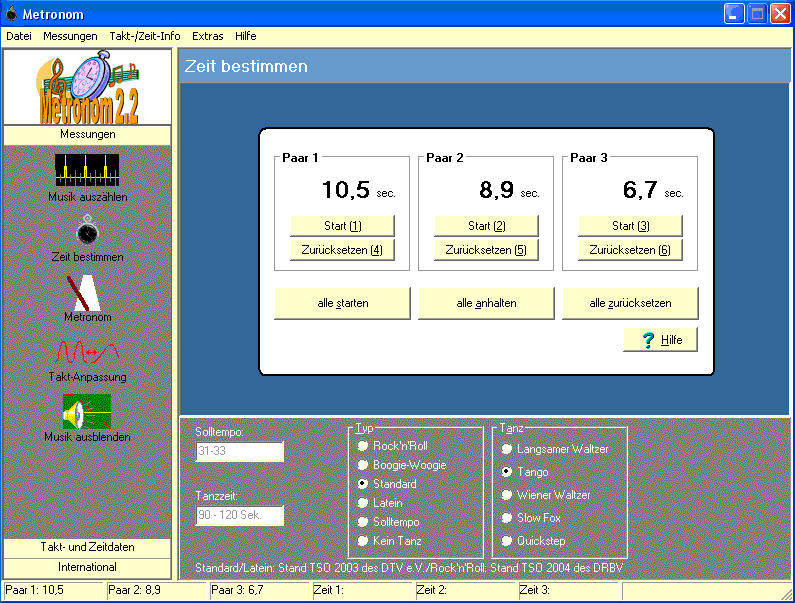The height and width of the screenshot is (603, 795).
Task: Minimize the Metronom window
Action: click(734, 14)
